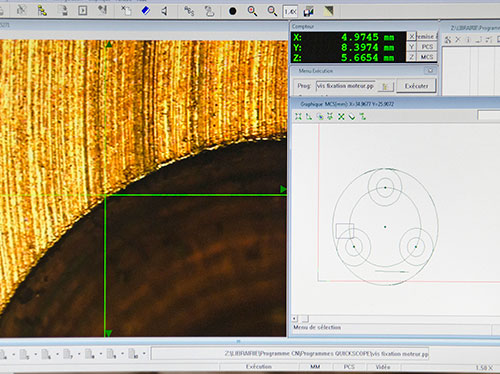Click the PCS coordinate system button
Viewport: 500px width, 374px height.
[427, 47]
